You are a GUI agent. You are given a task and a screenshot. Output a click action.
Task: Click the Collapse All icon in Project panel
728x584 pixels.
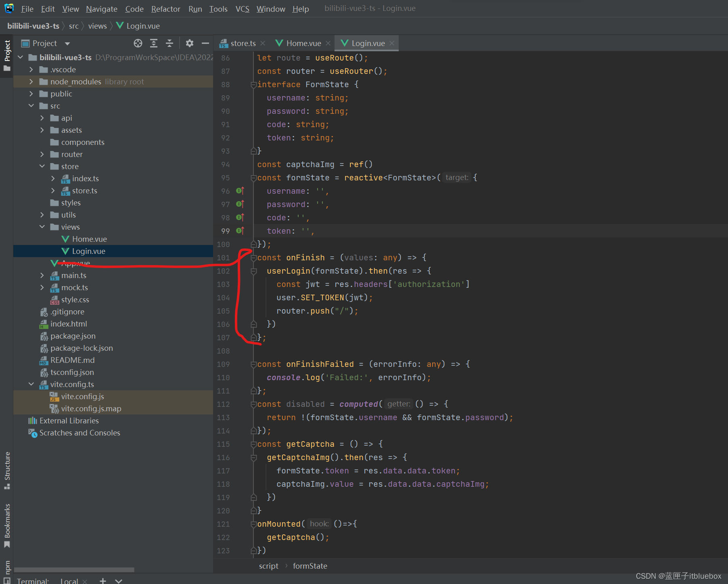coord(169,43)
